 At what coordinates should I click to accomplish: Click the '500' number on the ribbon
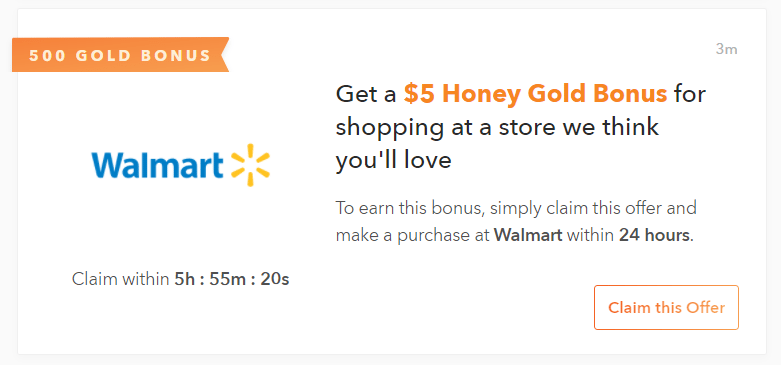point(48,55)
